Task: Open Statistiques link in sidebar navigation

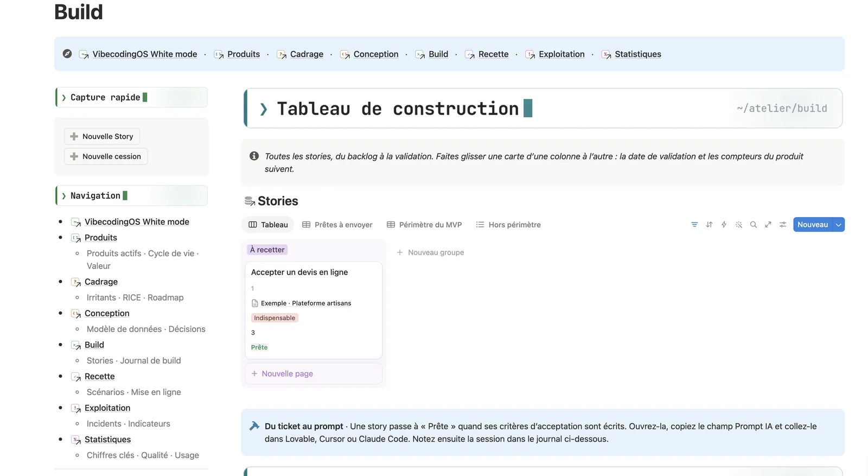Action: click(107, 440)
